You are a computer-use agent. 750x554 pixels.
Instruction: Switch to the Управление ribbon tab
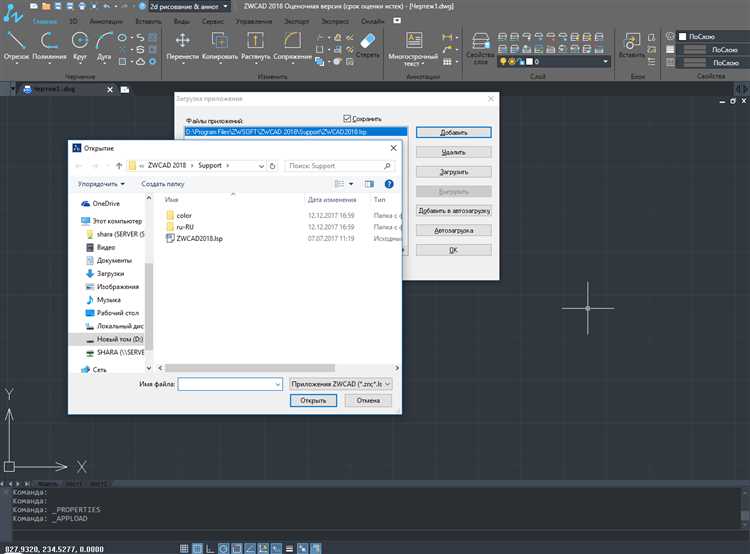254,21
